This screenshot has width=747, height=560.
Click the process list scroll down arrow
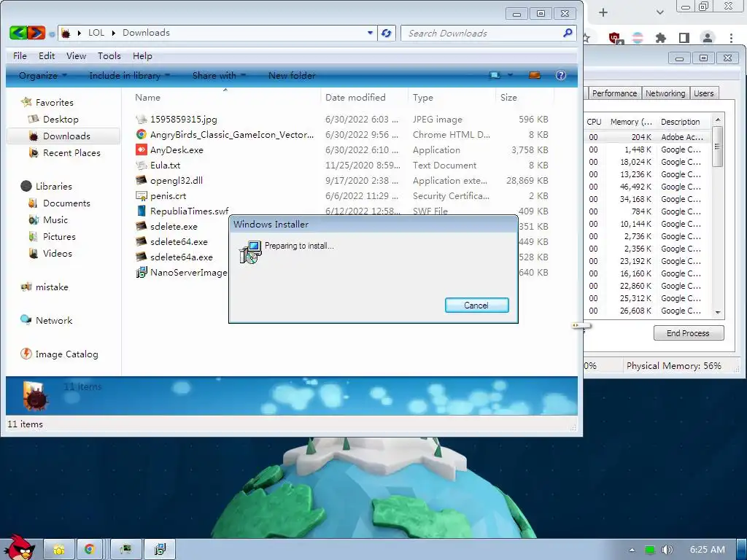(718, 312)
